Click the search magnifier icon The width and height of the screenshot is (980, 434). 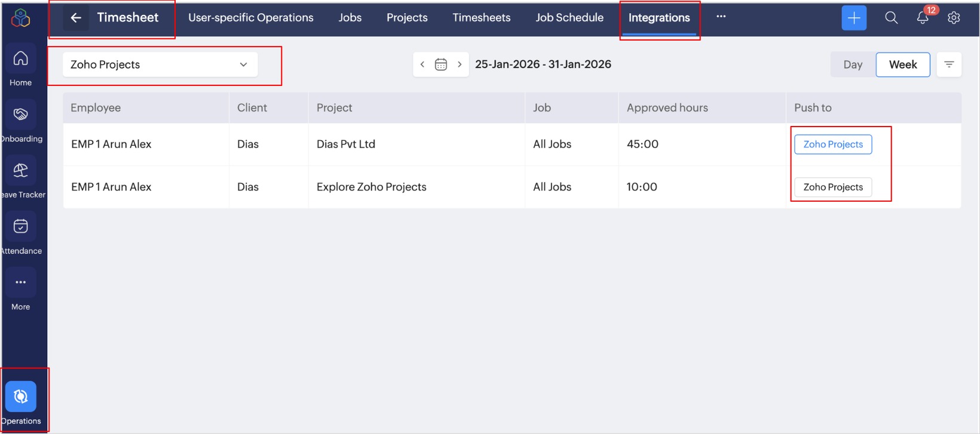[x=891, y=18]
